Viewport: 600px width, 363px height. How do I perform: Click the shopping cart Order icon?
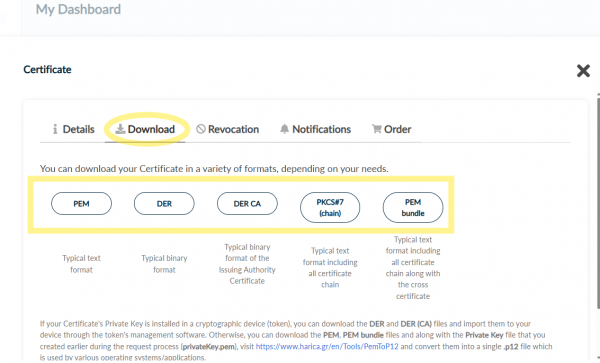(377, 129)
